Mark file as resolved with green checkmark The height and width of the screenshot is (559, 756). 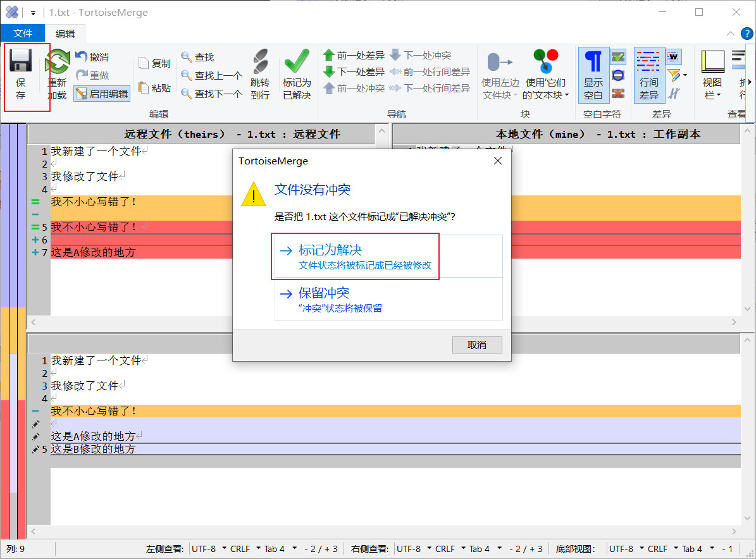[297, 75]
